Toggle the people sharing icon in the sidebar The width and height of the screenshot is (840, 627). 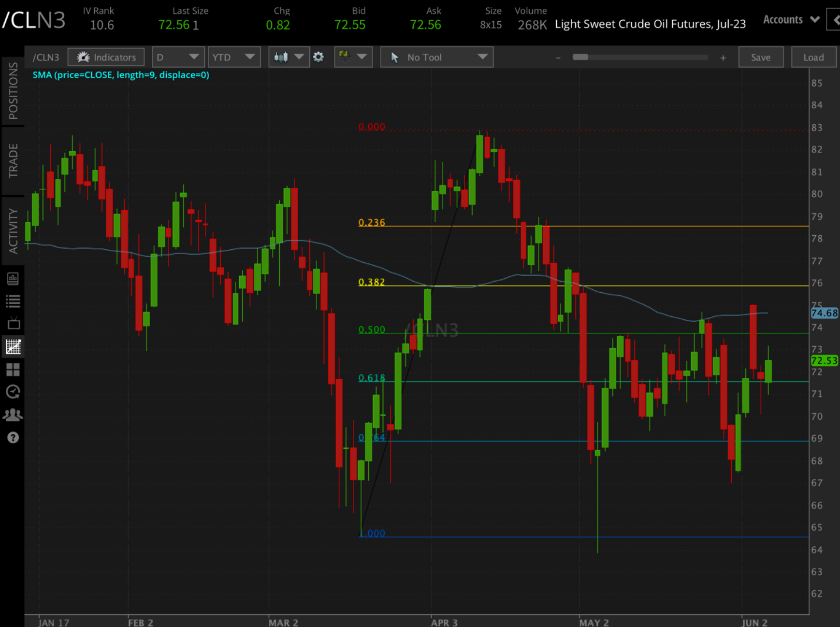[13, 414]
